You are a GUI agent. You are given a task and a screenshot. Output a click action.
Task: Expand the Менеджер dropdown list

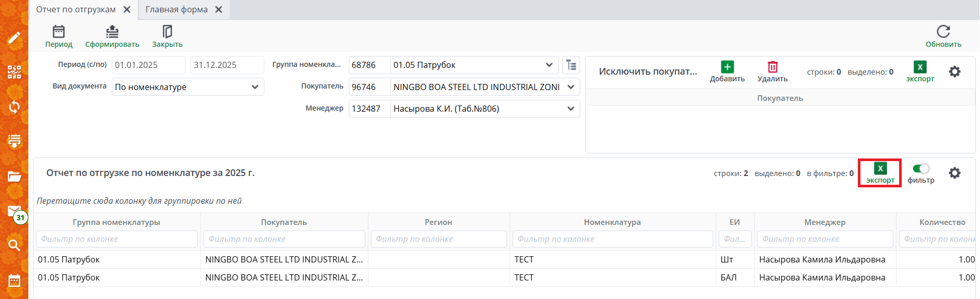point(571,109)
